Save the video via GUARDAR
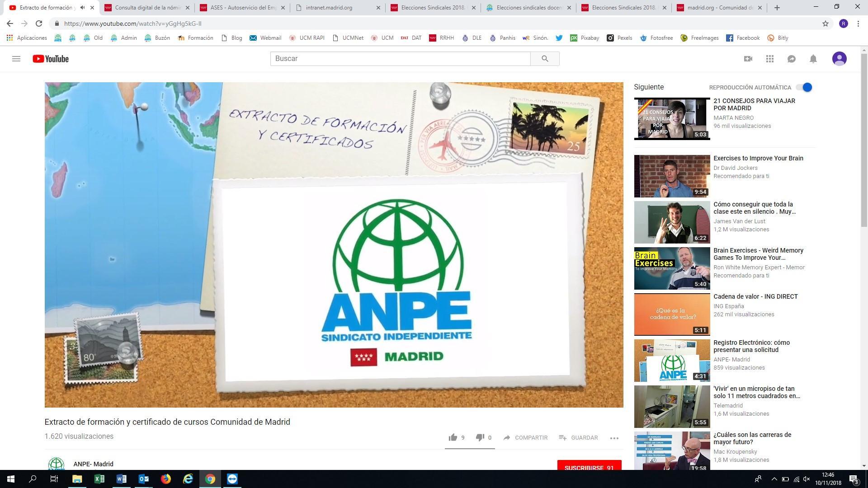This screenshot has height=488, width=868. (578, 437)
